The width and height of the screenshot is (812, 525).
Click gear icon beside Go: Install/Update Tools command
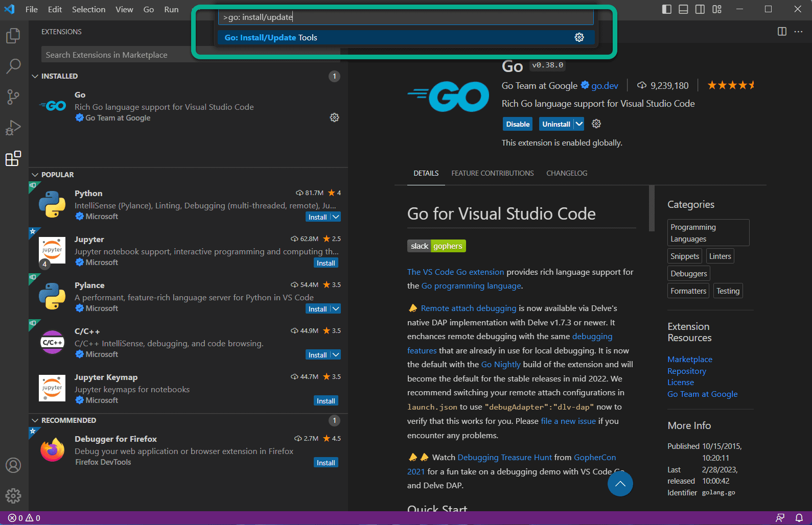[579, 37]
